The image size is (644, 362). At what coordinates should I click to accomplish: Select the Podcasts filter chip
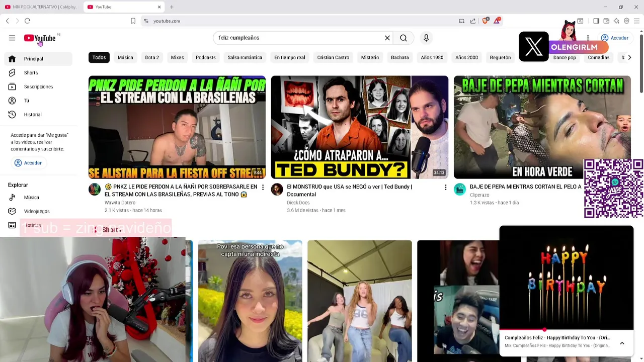[206, 57]
